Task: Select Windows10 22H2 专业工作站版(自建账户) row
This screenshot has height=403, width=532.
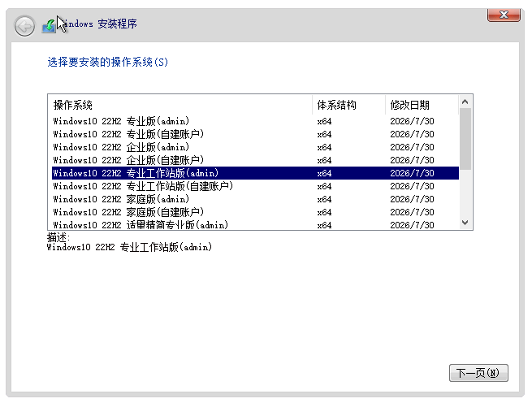Action: (x=255, y=186)
